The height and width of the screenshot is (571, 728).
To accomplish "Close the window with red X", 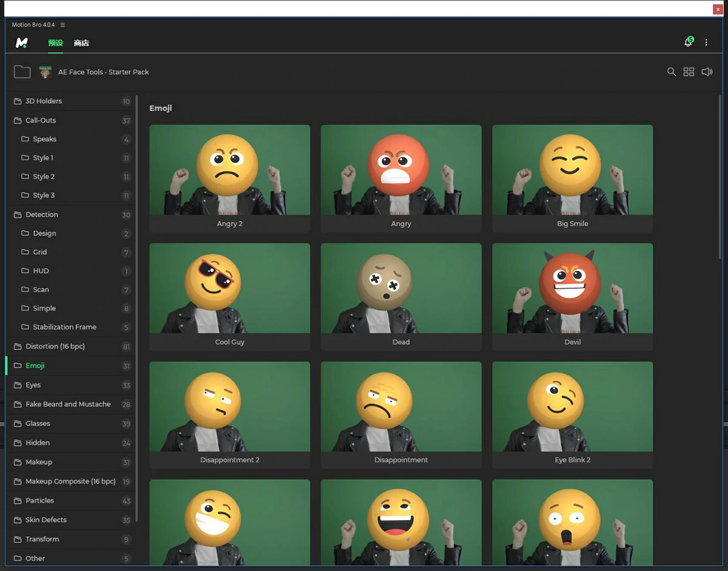I will point(718,9).
